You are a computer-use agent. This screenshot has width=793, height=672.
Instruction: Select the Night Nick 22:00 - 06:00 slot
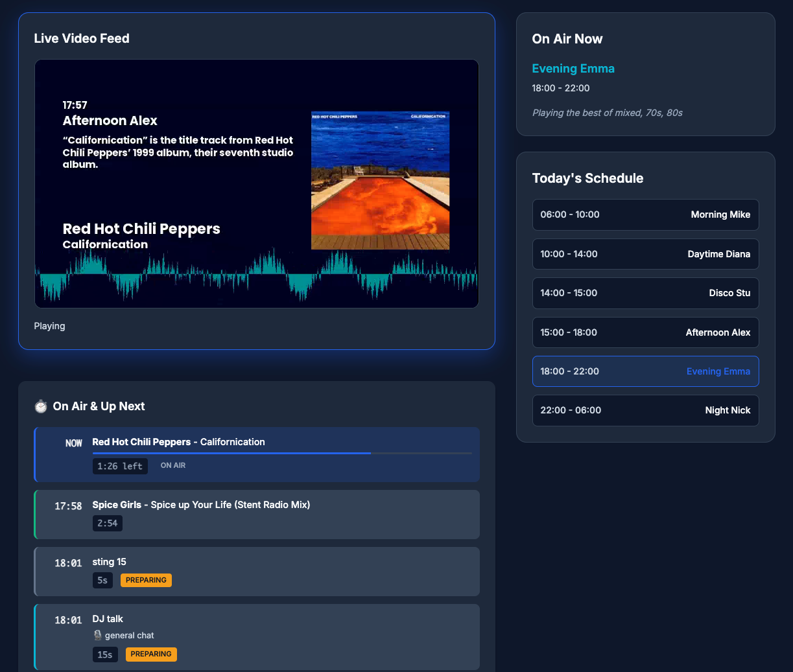click(645, 410)
